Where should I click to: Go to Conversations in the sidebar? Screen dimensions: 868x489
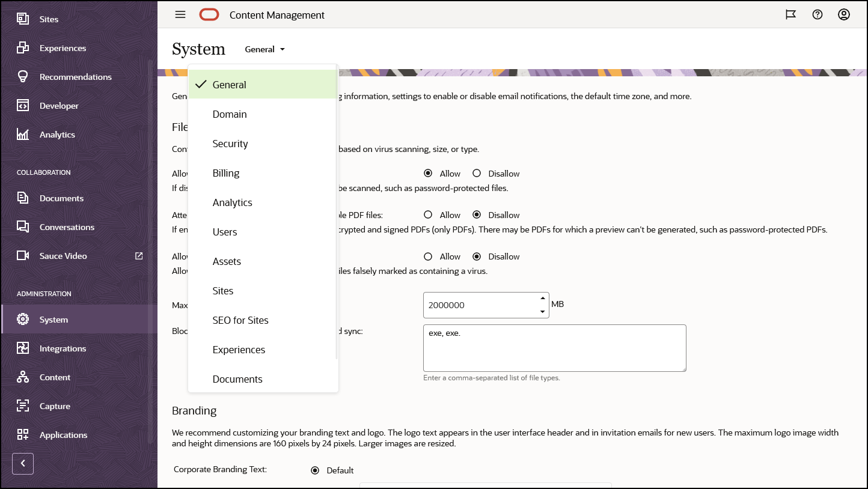pyautogui.click(x=67, y=227)
